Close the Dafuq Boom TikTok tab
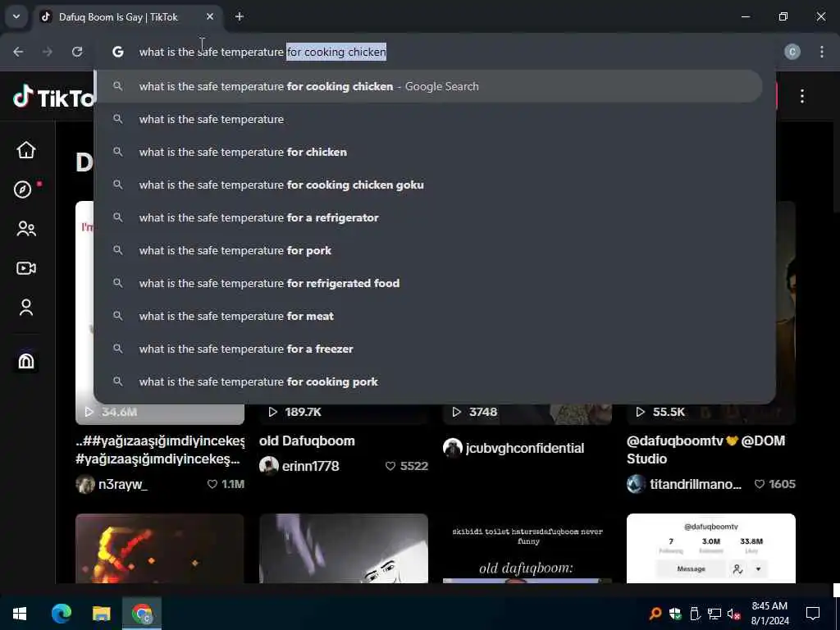Image resolution: width=840 pixels, height=630 pixels. coord(210,16)
